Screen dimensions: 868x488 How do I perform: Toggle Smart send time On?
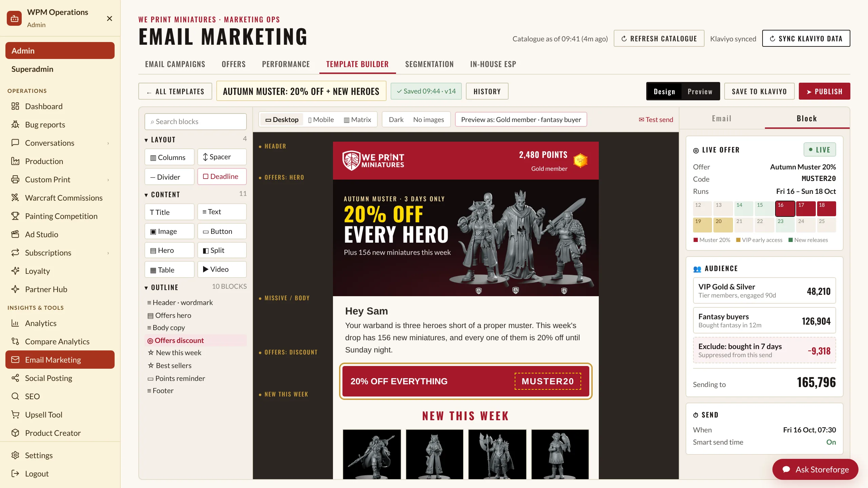(x=831, y=442)
